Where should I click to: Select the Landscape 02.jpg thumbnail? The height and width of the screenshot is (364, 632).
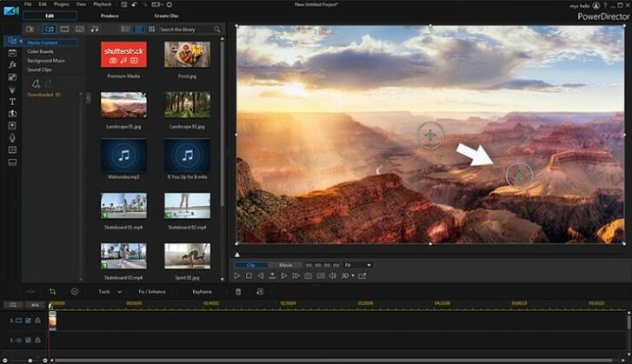(187, 104)
